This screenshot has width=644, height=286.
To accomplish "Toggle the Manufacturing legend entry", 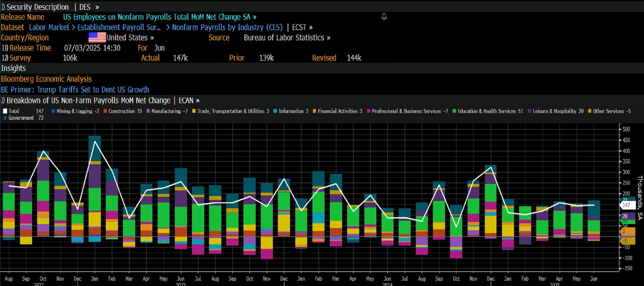I will (167, 111).
